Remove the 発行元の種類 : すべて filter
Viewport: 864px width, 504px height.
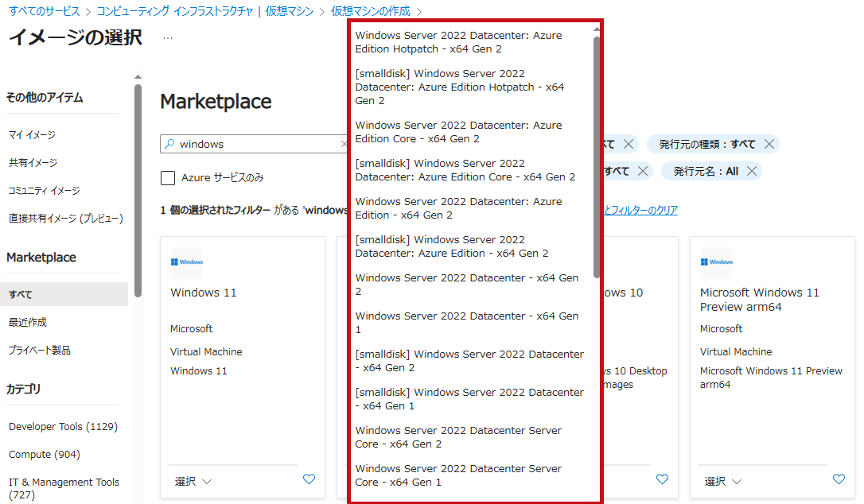pyautogui.click(x=769, y=144)
